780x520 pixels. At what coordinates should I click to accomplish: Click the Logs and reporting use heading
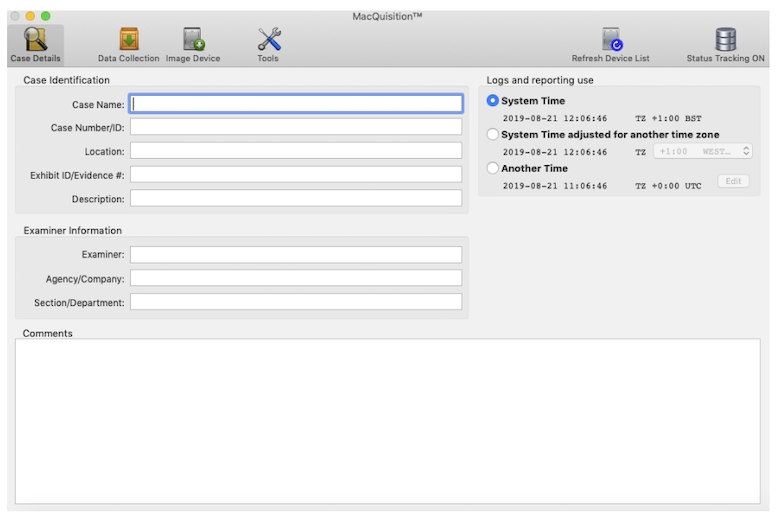[540, 80]
